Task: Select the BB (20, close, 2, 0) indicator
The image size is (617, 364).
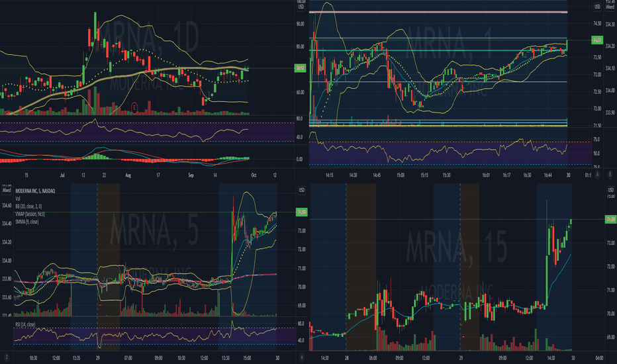Action: coord(28,206)
